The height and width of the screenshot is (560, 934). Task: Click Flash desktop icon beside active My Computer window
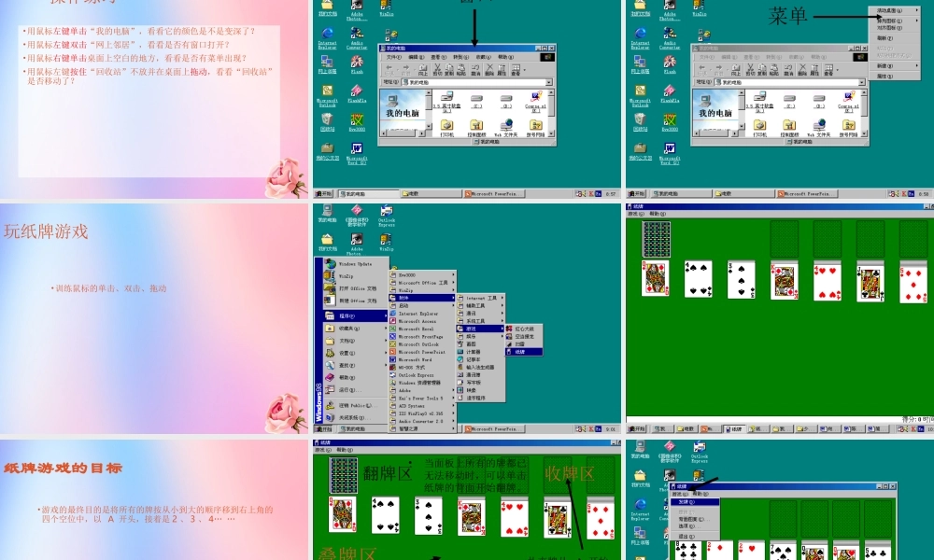point(357,63)
